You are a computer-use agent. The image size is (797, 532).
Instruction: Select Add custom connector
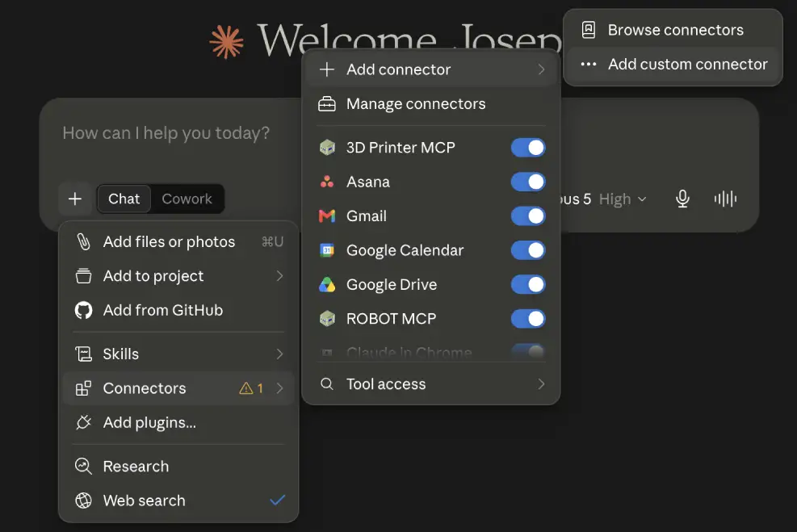point(673,64)
